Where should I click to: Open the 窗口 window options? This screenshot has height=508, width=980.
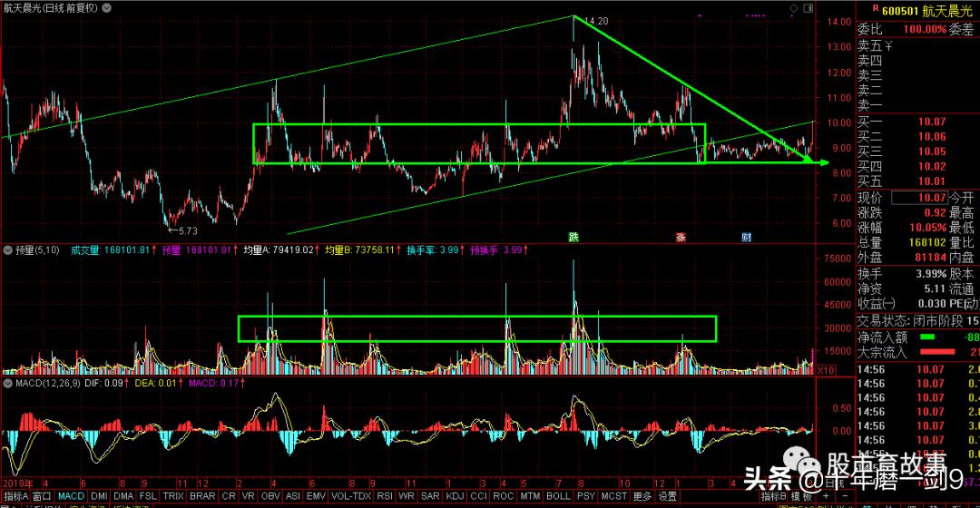(x=43, y=496)
